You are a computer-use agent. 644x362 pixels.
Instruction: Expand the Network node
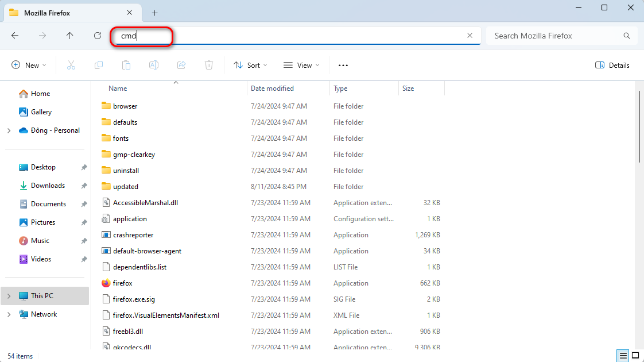pyautogui.click(x=9, y=314)
